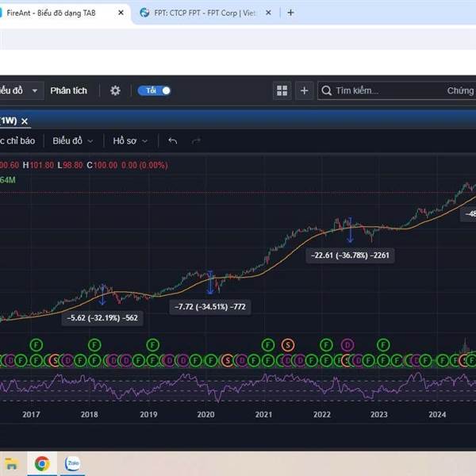Click the upper green F marker above 2023

(383, 345)
